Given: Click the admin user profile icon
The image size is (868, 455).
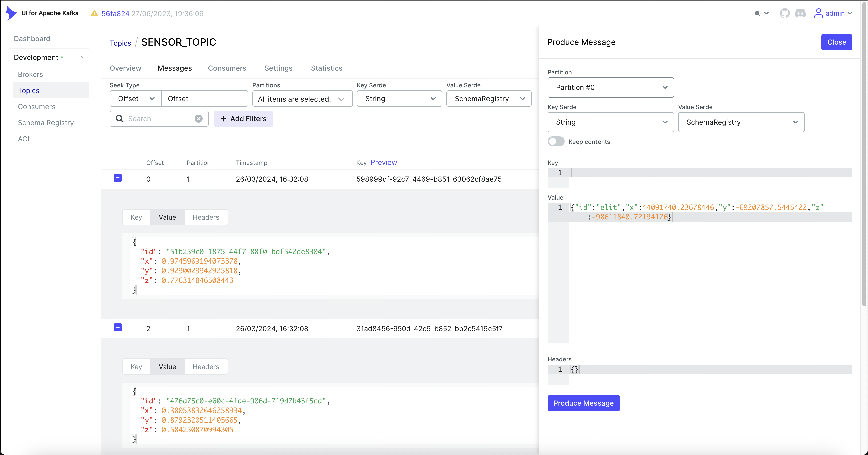Looking at the screenshot, I should (x=818, y=13).
